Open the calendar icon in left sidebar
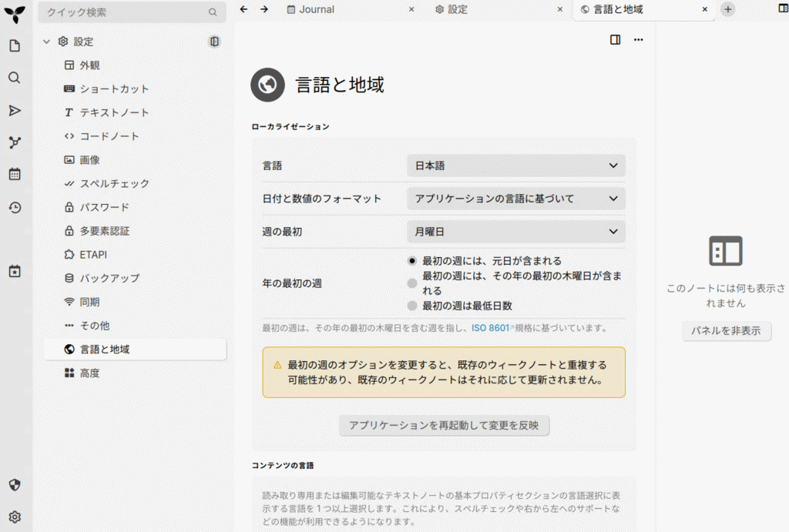The image size is (789, 532). 15,174
